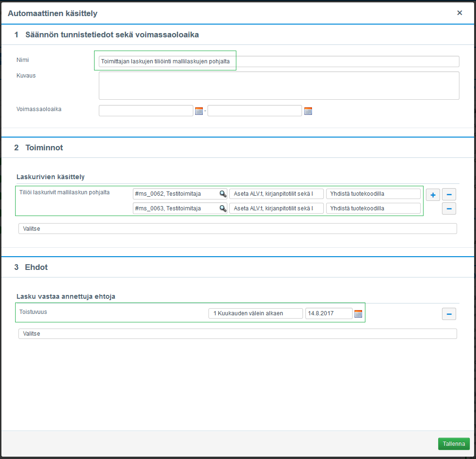
Task: Open the validity start date calendar picker
Action: click(x=199, y=111)
